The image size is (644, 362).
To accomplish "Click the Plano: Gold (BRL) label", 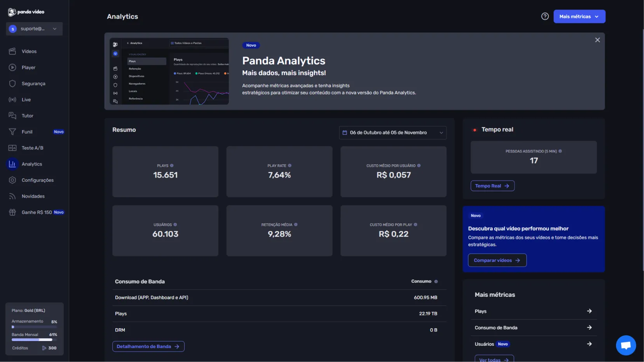I will tap(28, 310).
